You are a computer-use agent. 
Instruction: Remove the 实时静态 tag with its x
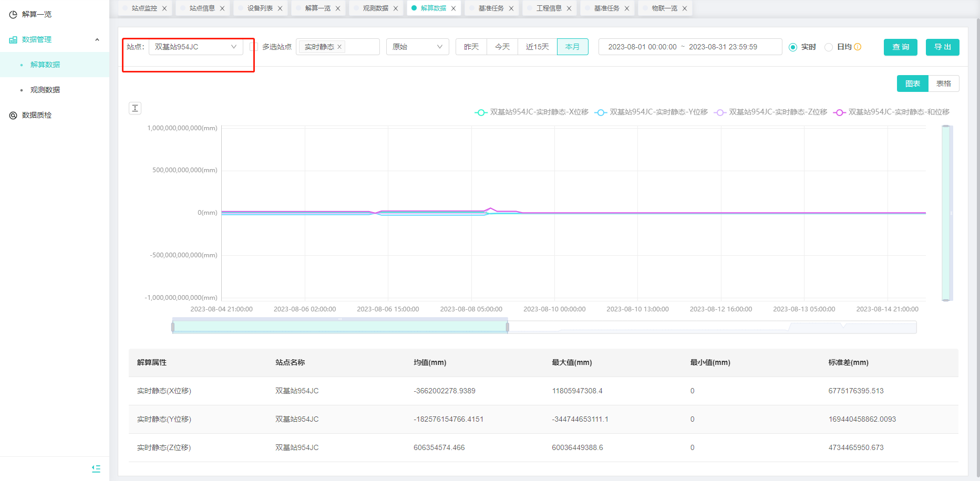[339, 47]
